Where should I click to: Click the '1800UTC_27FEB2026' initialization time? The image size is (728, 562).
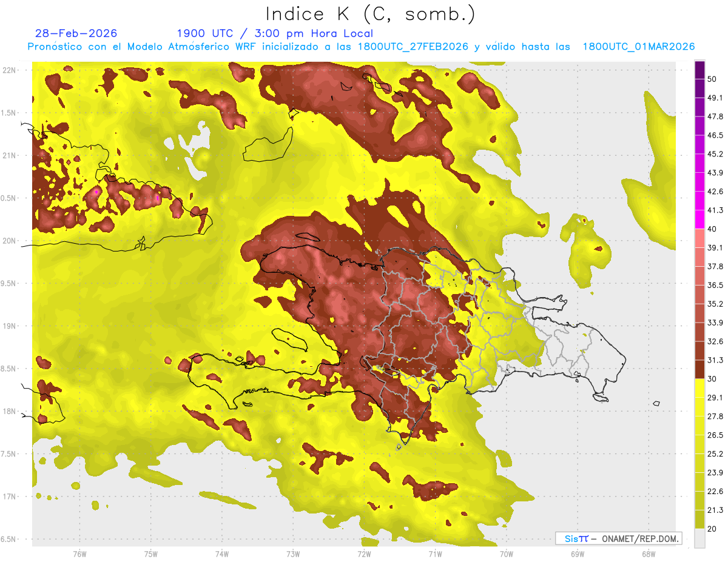point(413,47)
